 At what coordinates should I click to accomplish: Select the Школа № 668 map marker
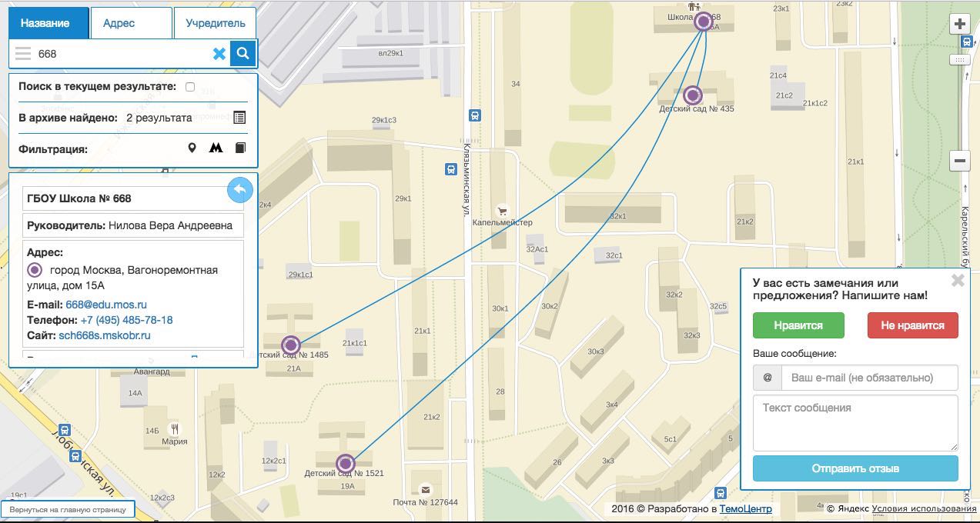click(703, 22)
